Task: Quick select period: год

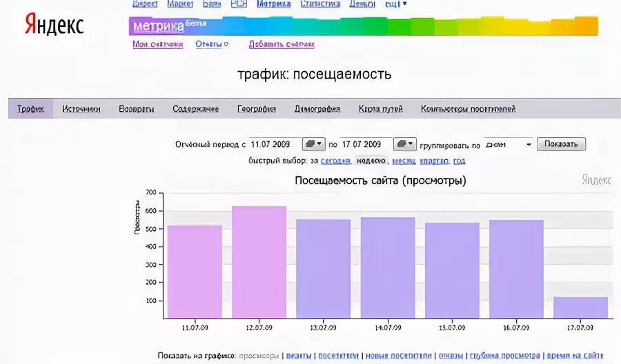Action: pos(459,161)
